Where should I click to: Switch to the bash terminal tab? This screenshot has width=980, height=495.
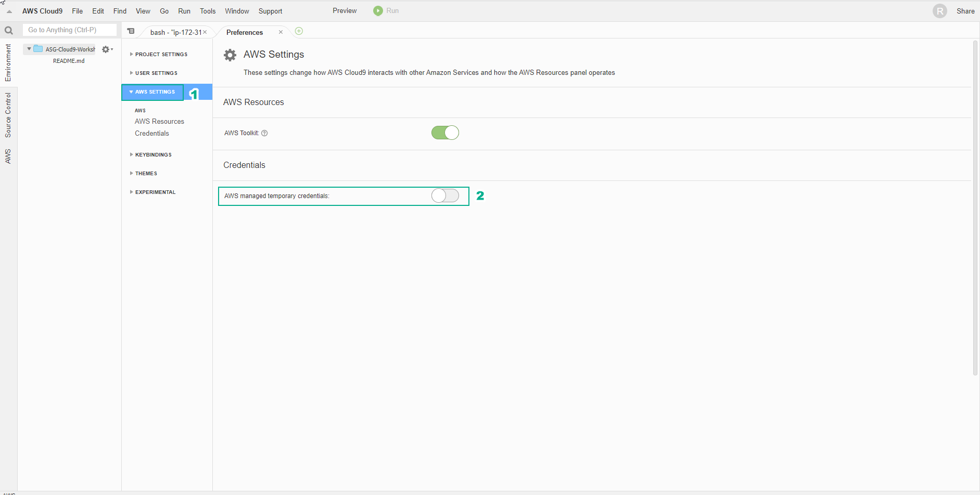[x=175, y=32]
